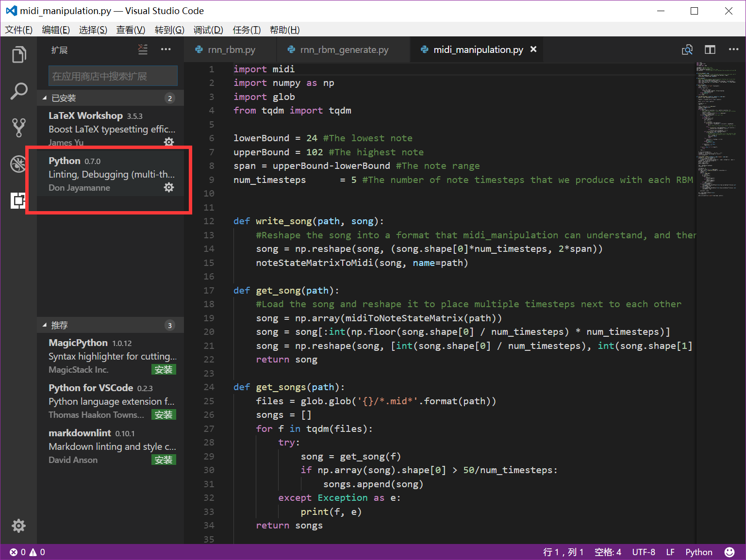746x560 pixels.
Task: Open the Search view
Action: coord(19,91)
